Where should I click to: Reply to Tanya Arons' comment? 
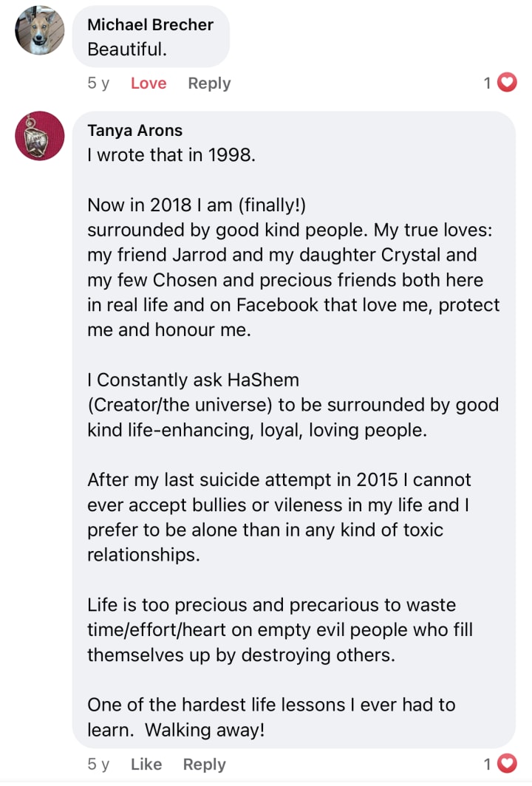pyautogui.click(x=204, y=765)
